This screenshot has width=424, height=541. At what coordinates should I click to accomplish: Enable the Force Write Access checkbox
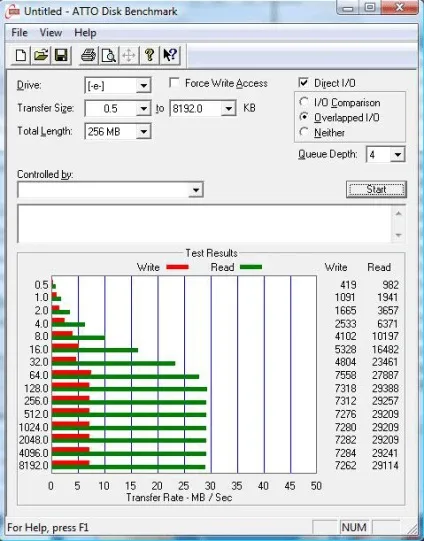point(175,83)
